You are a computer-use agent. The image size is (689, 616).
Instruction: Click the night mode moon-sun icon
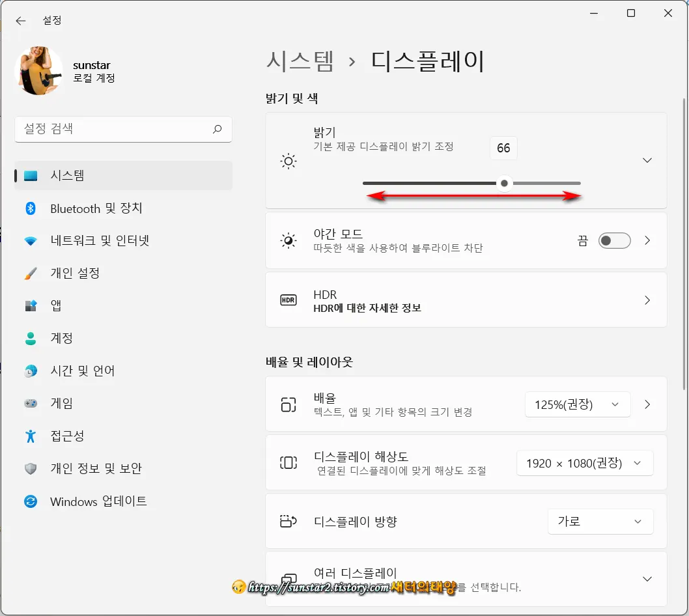(x=288, y=240)
